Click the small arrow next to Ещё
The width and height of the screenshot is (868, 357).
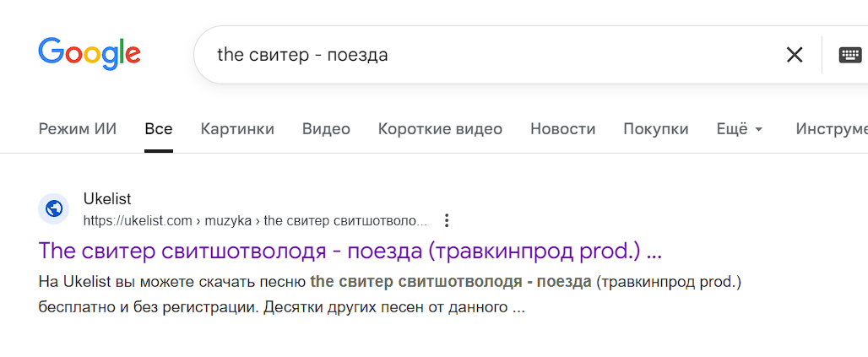(758, 130)
